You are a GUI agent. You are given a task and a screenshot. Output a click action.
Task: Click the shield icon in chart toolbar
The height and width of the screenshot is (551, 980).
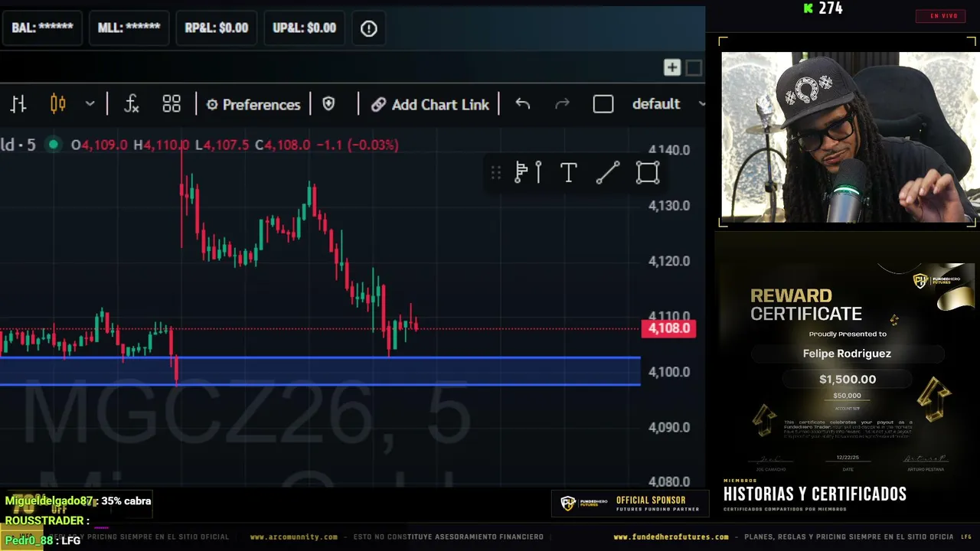(x=328, y=104)
